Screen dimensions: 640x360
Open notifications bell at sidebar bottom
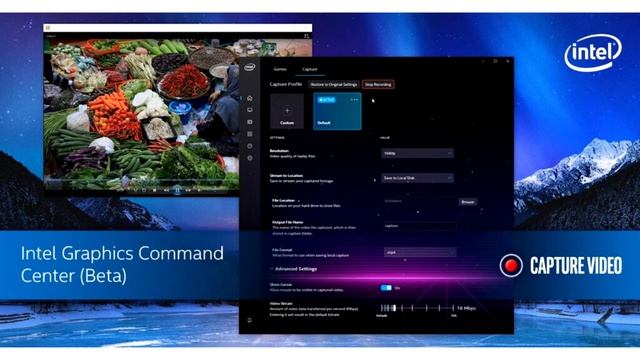click(249, 320)
